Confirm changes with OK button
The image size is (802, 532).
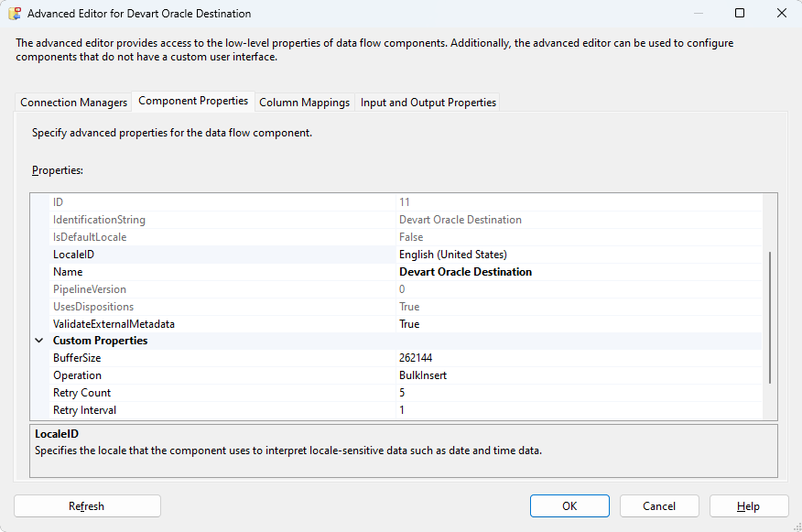point(569,506)
